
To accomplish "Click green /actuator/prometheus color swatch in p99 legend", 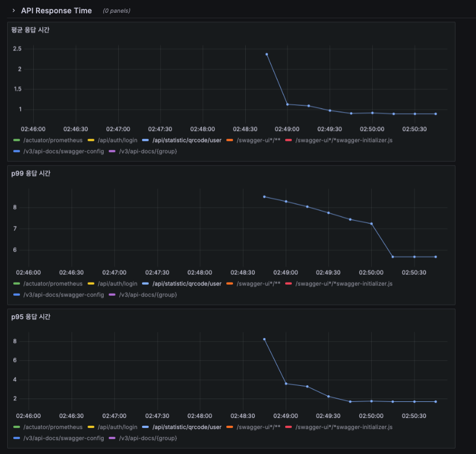I will pyautogui.click(x=17, y=284).
